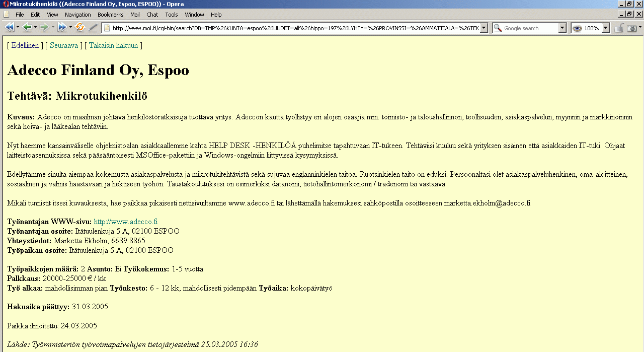644x352 pixels.
Task: Restore the inner page document window
Action: pos(630,14)
